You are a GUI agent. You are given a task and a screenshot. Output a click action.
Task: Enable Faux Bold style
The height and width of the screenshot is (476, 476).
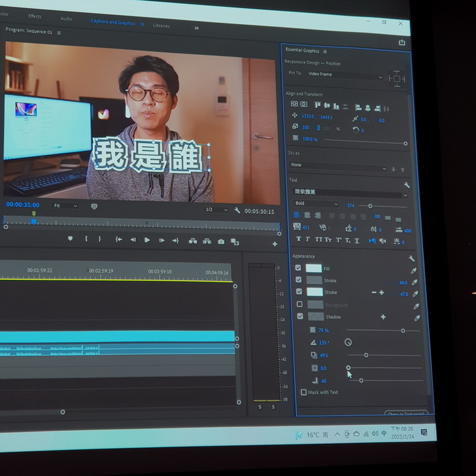[x=299, y=239]
